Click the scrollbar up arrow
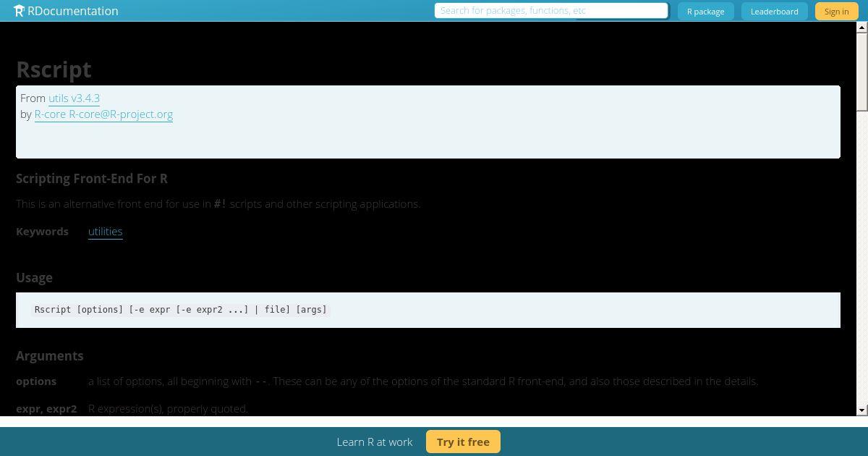 tap(861, 28)
